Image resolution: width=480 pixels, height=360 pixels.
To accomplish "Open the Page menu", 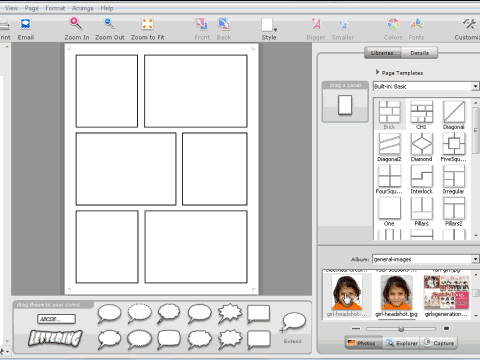I will [x=32, y=8].
